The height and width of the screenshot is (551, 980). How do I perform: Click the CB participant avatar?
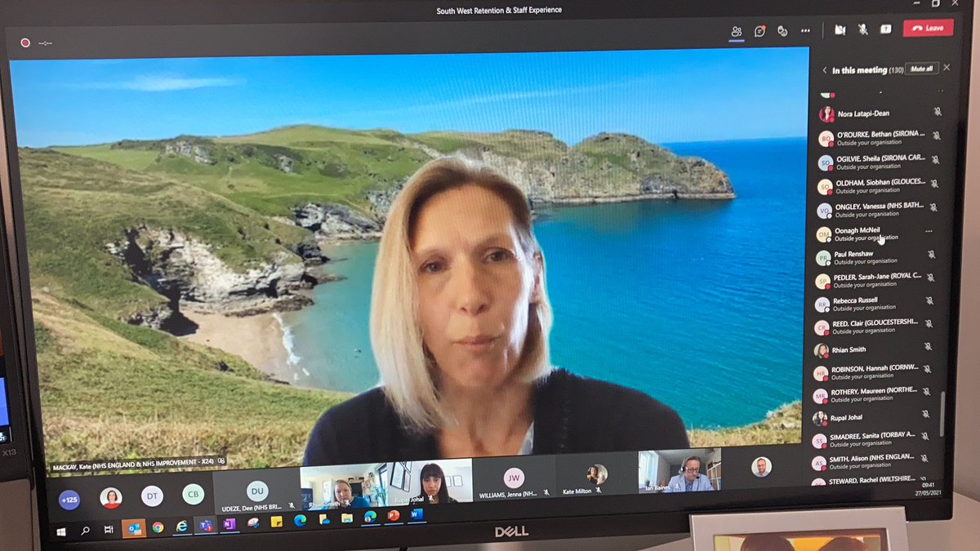(194, 494)
